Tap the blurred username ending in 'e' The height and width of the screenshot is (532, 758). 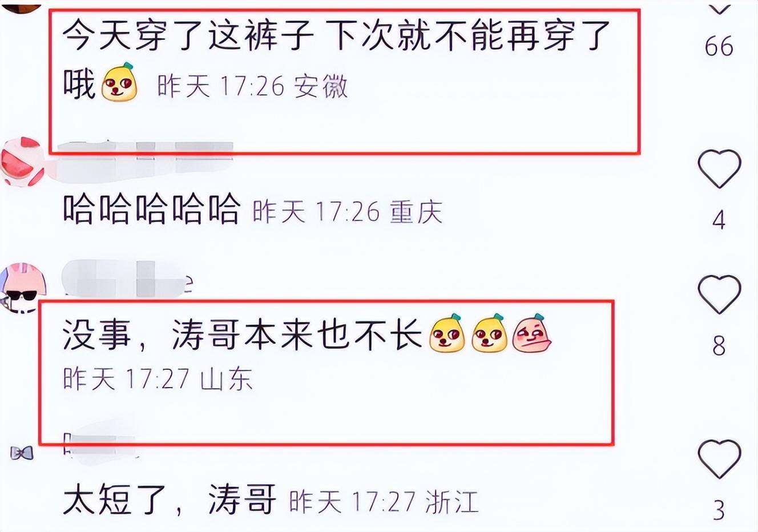pos(127,279)
